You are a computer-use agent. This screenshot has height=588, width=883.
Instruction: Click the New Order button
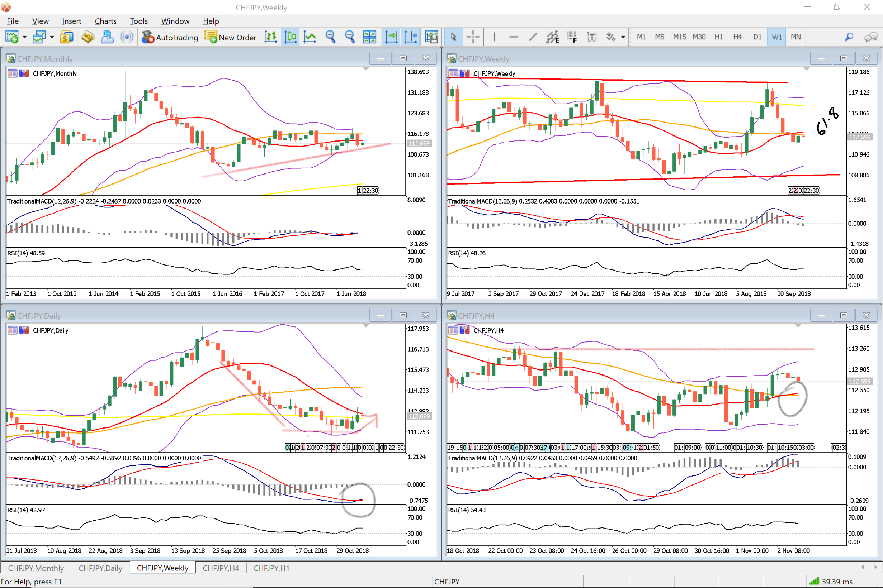[x=230, y=37]
